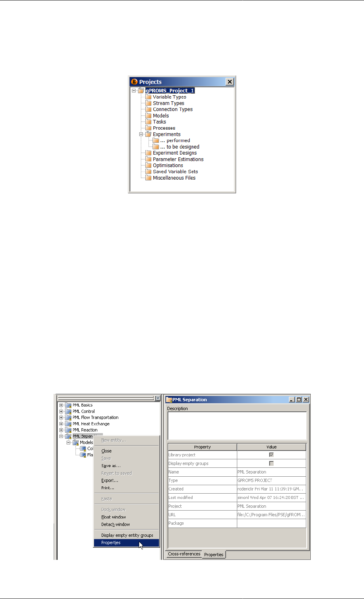Collapse the PML Separation node
This screenshot has width=364, height=599.
click(61, 436)
